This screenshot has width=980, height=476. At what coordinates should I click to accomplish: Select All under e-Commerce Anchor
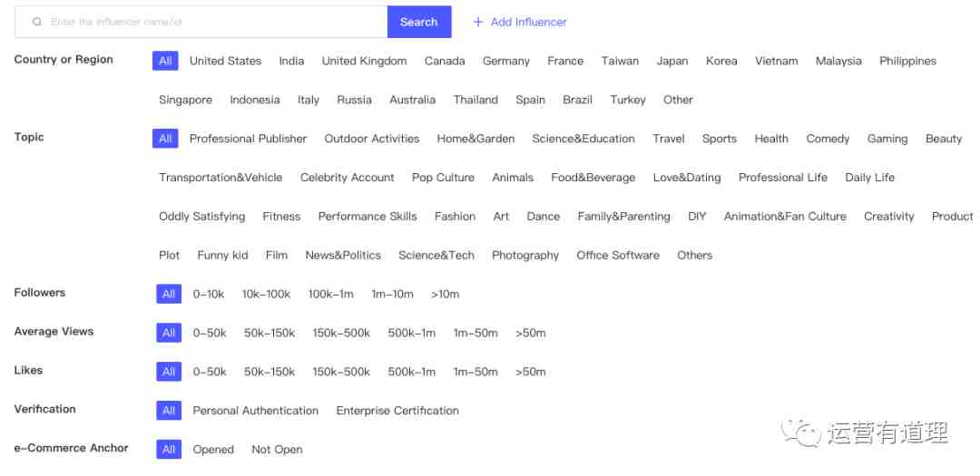169,449
